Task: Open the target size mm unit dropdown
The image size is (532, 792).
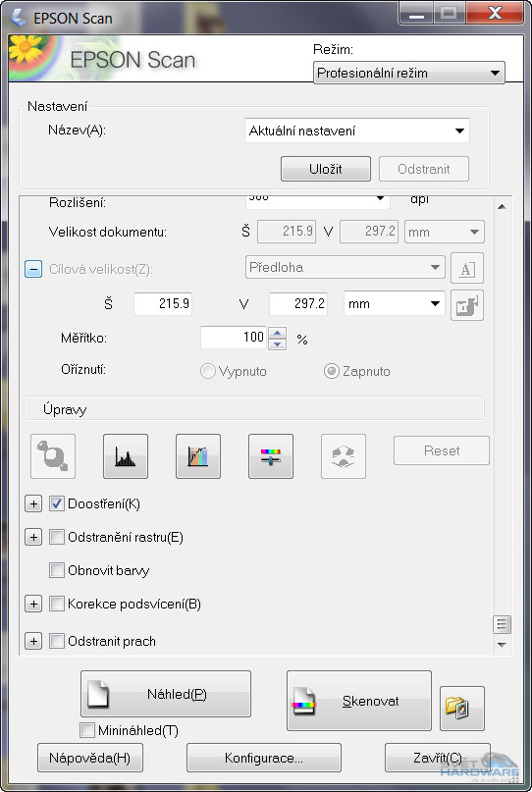Action: [394, 303]
